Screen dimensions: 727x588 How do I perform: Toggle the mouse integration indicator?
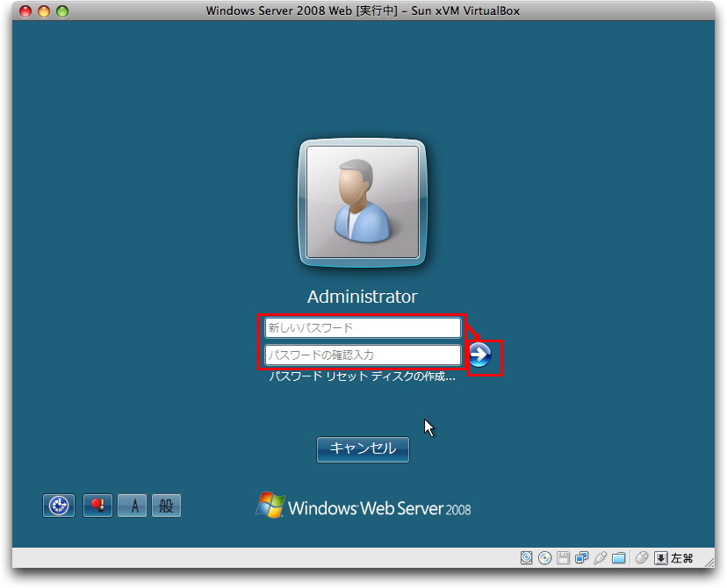[x=642, y=557]
